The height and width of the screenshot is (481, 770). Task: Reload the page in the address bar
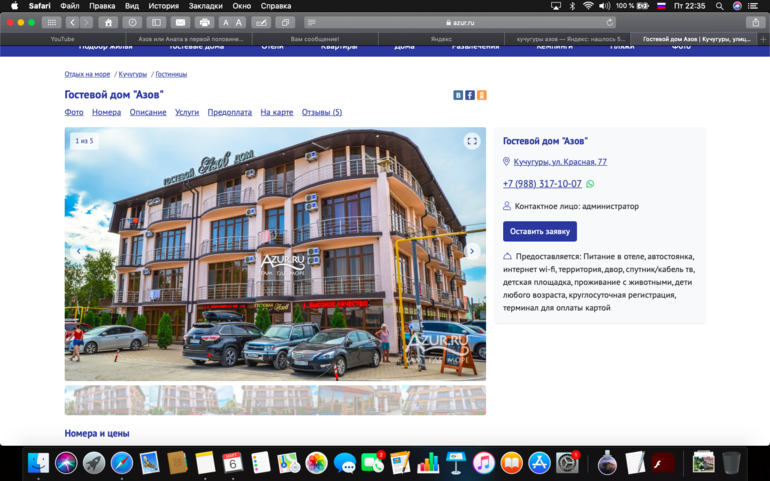tap(610, 22)
